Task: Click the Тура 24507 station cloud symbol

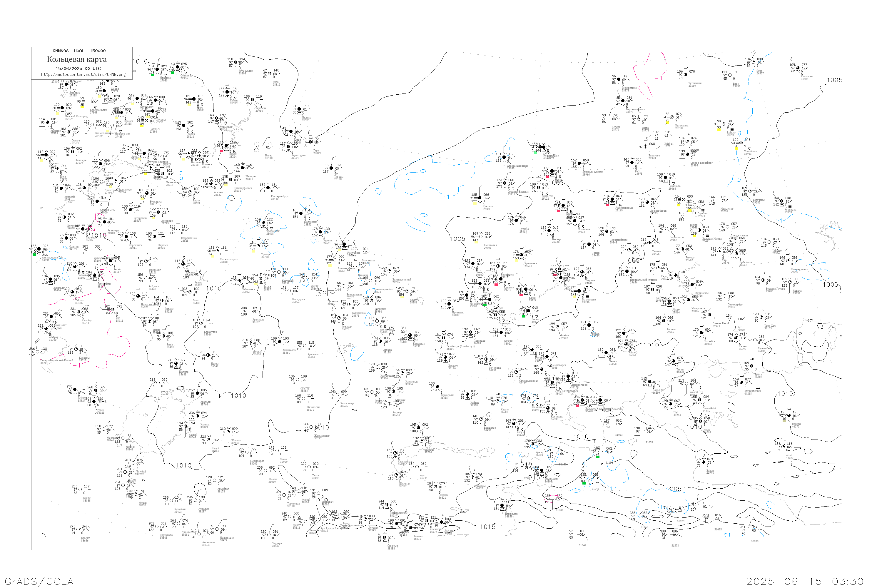Action: tap(753, 62)
